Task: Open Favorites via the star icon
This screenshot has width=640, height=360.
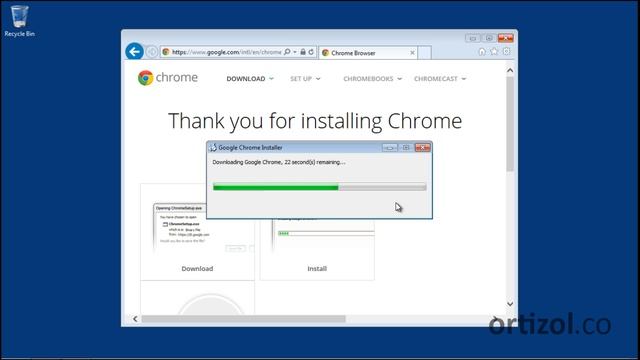Action: click(494, 51)
